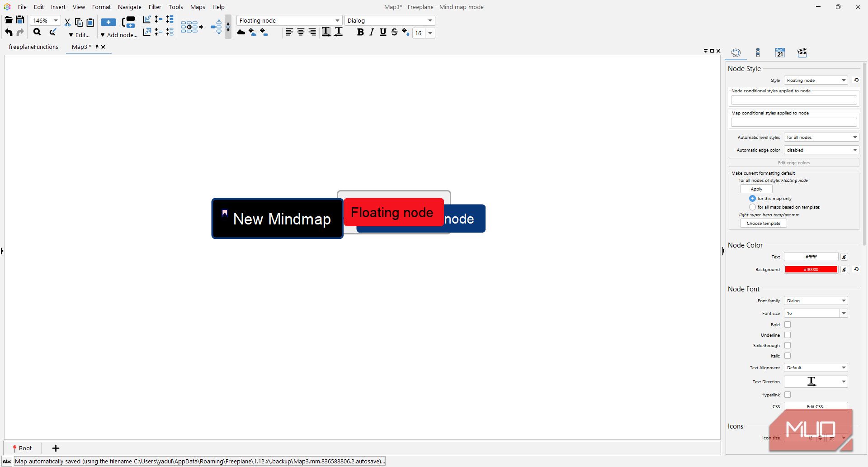Enable the Bold checkbox in Node Font
The height and width of the screenshot is (467, 868).
click(x=788, y=324)
